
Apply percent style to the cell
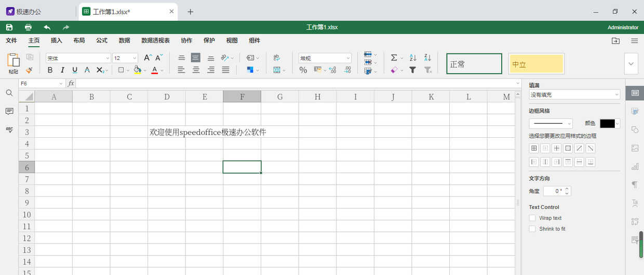point(303,70)
